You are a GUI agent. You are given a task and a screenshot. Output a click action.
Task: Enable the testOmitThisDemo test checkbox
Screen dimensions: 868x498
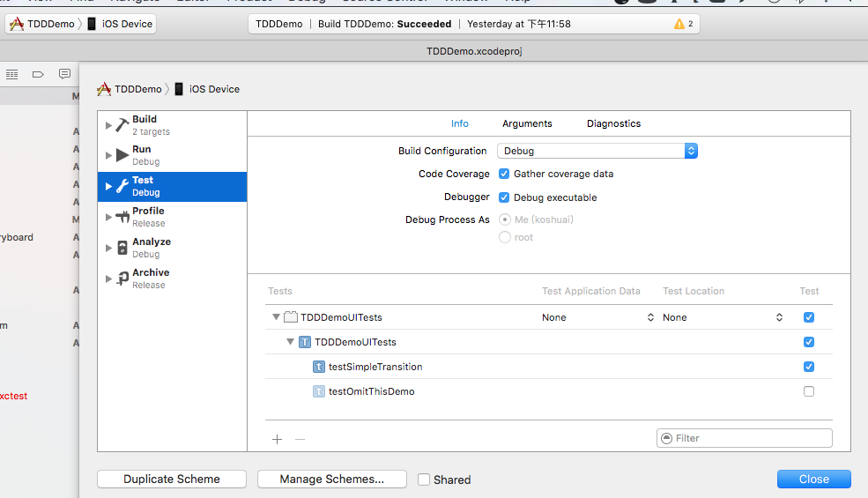(809, 391)
